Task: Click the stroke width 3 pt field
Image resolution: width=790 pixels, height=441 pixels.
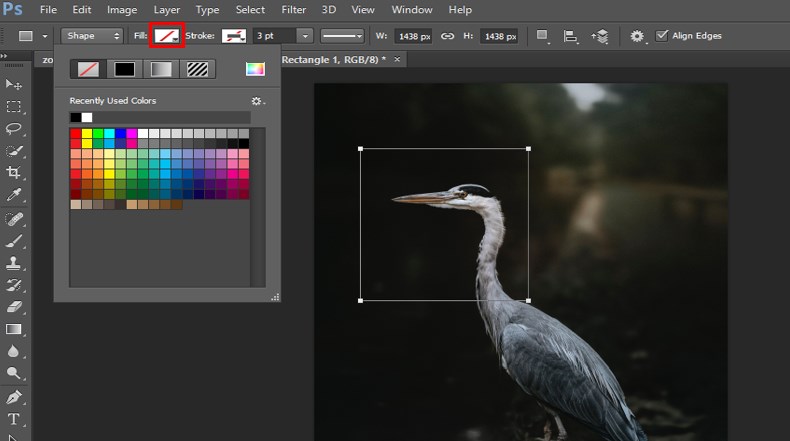Action: (x=275, y=36)
